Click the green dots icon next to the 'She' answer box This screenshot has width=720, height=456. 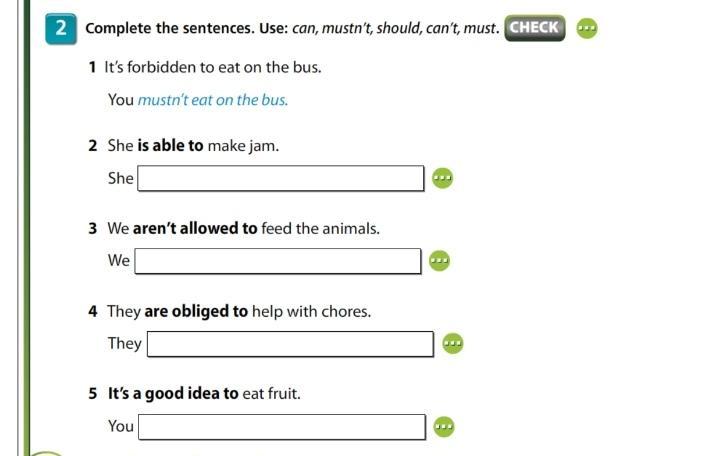442,178
